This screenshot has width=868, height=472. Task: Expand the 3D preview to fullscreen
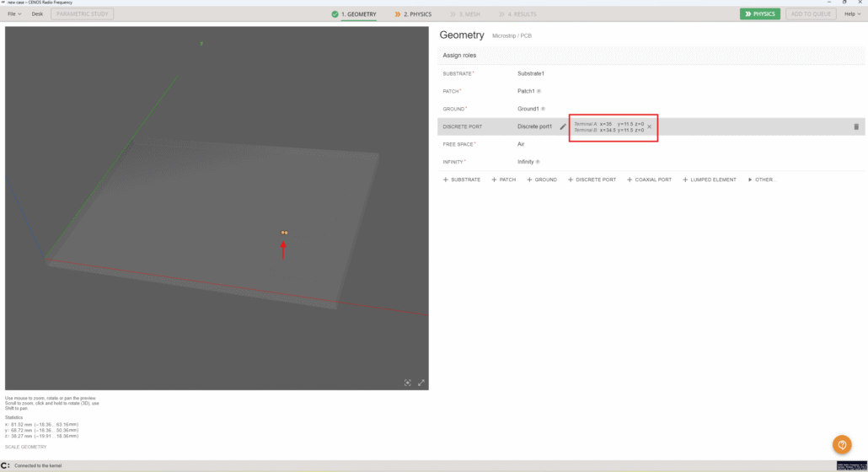coord(421,383)
